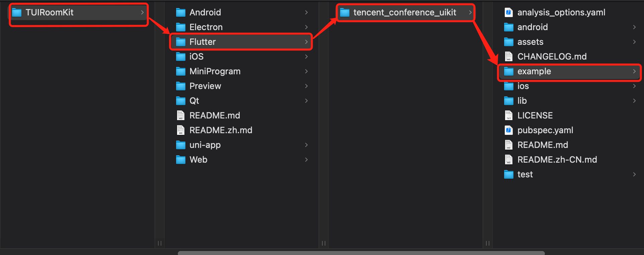
Task: Select the "Preview" folder name
Action: pos(205,86)
